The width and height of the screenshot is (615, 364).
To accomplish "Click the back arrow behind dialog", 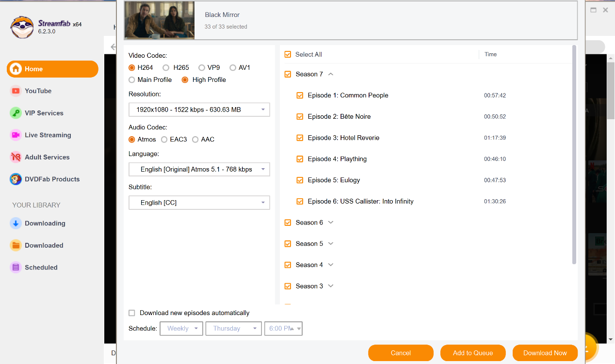I will [x=113, y=47].
